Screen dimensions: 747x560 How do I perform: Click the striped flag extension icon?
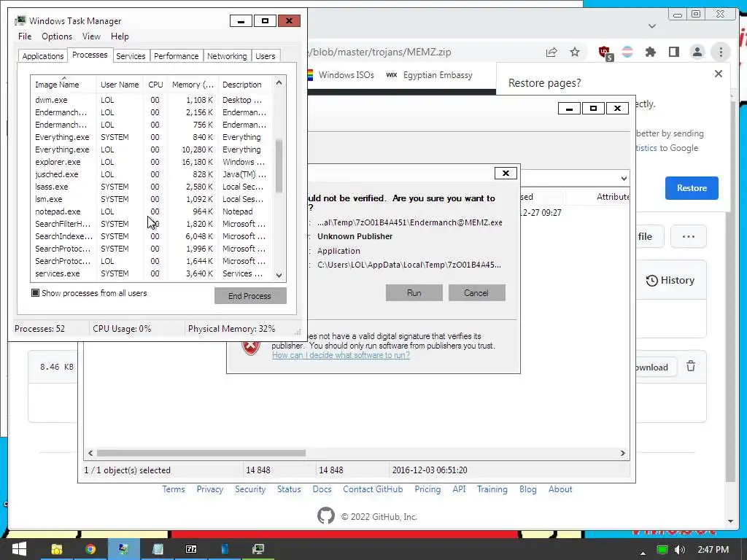click(x=627, y=52)
